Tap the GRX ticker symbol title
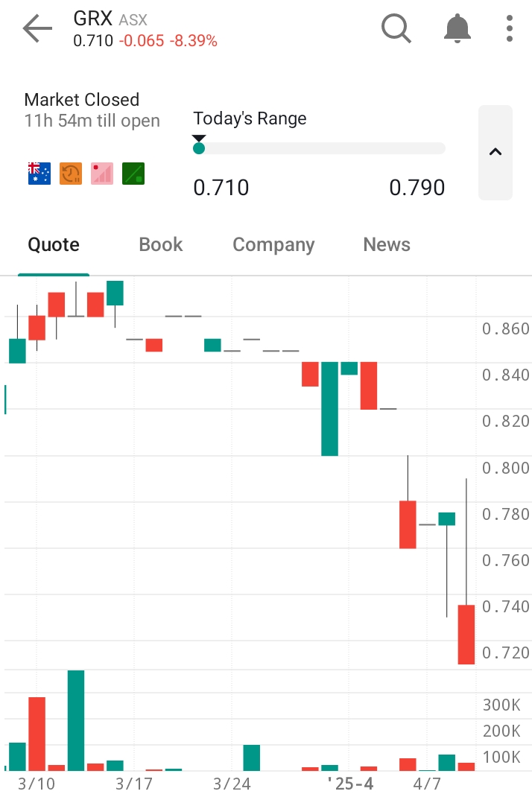The width and height of the screenshot is (532, 800). 93,19
